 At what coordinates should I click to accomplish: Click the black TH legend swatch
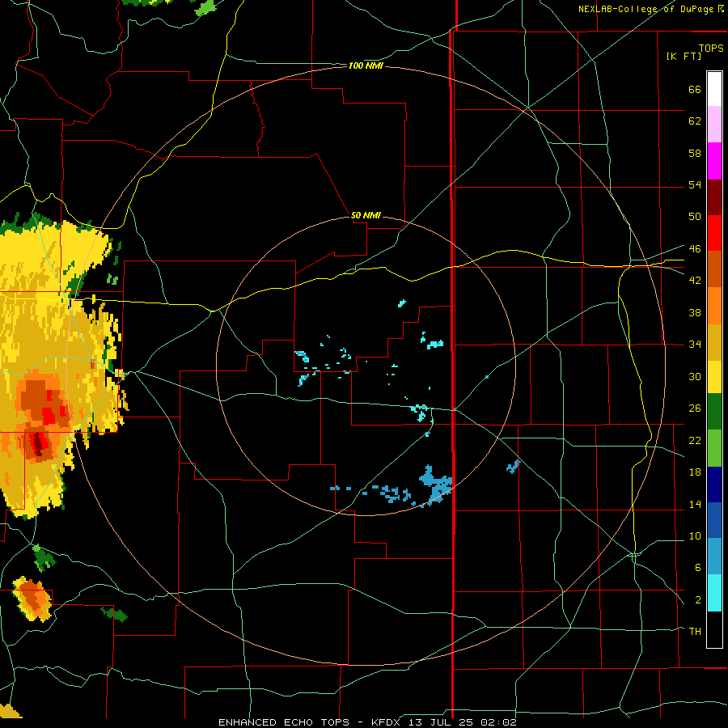[714, 629]
